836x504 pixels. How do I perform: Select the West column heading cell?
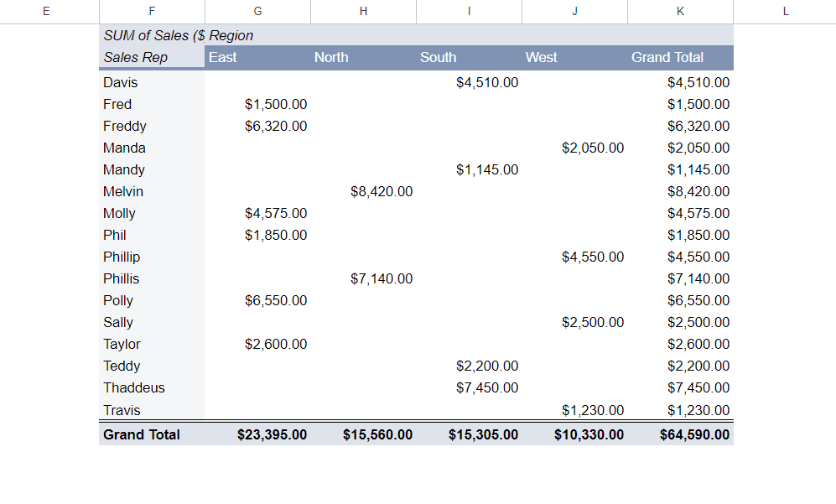point(574,57)
